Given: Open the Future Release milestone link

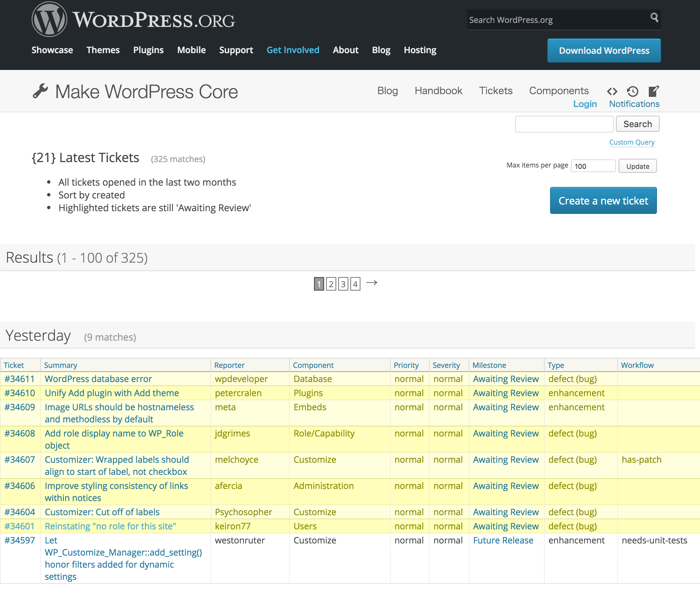Looking at the screenshot, I should click(503, 540).
